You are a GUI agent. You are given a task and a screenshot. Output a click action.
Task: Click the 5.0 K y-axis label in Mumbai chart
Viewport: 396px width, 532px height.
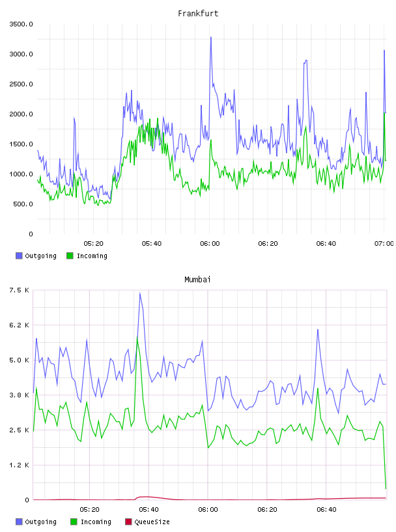pyautogui.click(x=20, y=360)
